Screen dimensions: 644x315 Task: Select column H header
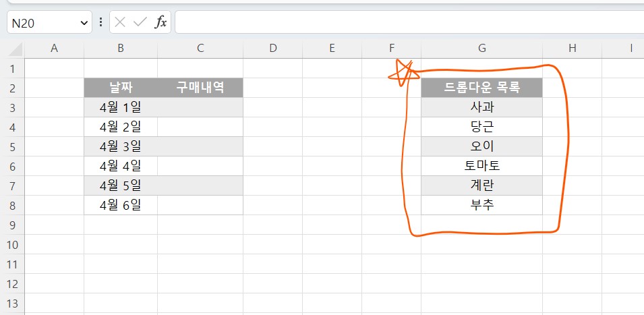pos(572,49)
